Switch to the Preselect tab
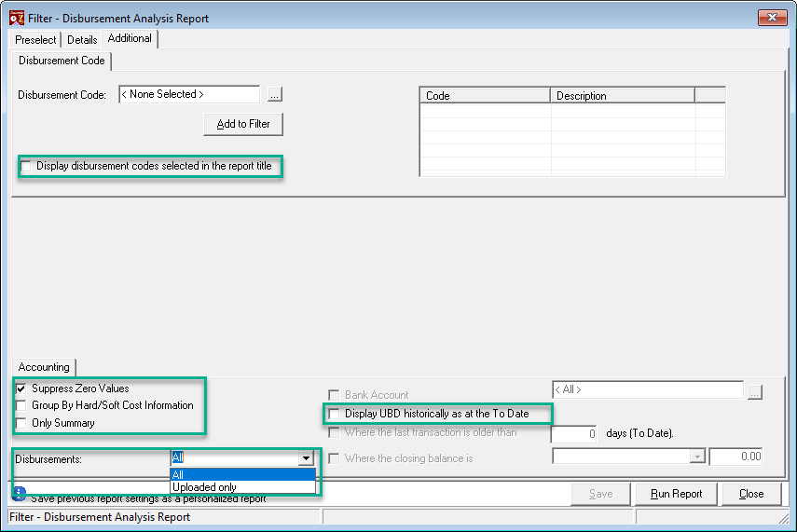797x532 pixels. click(35, 40)
